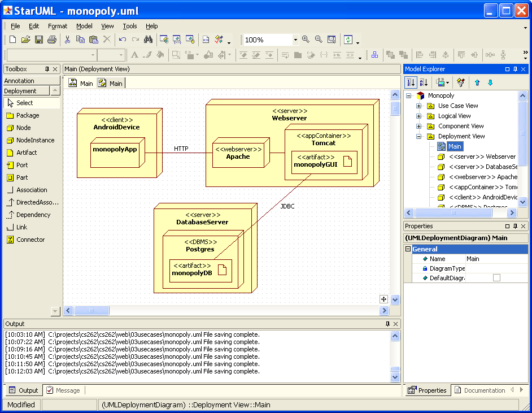Viewport: 532px width, 413px height.
Task: Pin the Toolbox panel
Action: [47, 69]
